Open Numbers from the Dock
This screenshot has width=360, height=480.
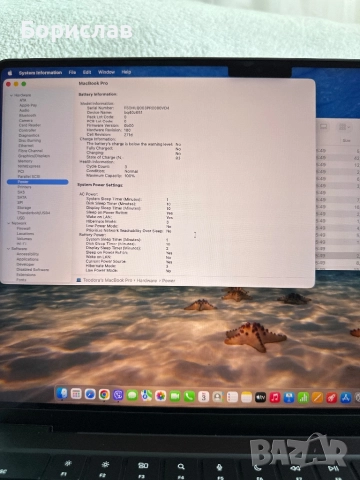click(x=303, y=398)
